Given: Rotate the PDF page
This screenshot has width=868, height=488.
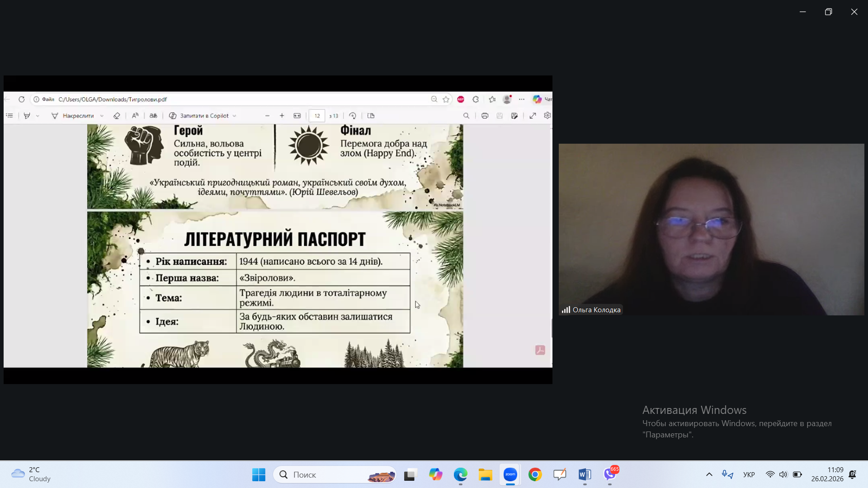Looking at the screenshot, I should [353, 116].
